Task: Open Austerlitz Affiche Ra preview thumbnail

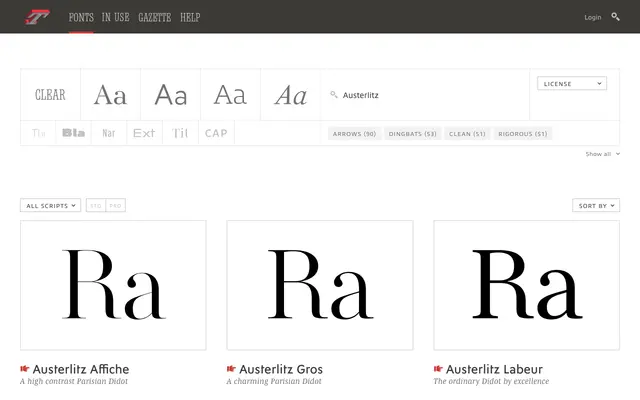Action: [x=113, y=285]
